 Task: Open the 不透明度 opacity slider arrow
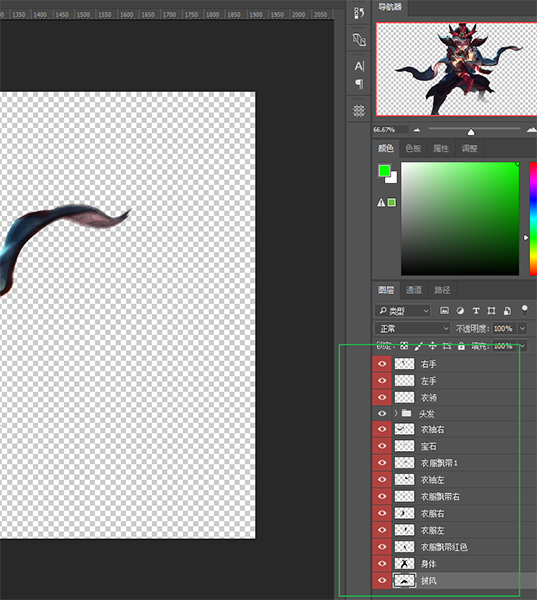click(522, 328)
